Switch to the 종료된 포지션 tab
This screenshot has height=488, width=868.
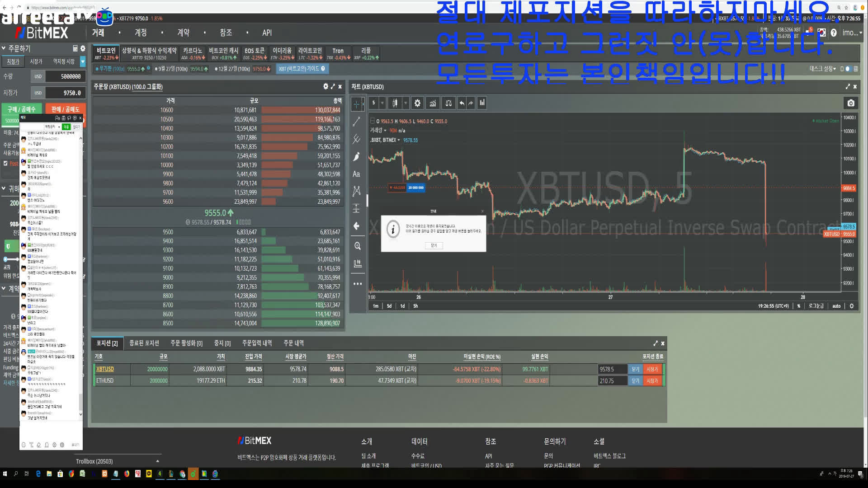point(144,343)
